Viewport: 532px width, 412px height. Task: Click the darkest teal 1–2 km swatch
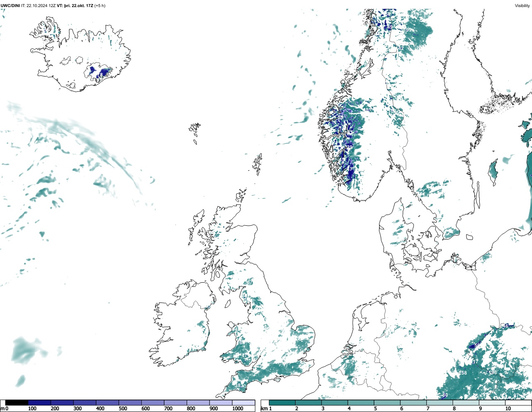tap(282, 402)
